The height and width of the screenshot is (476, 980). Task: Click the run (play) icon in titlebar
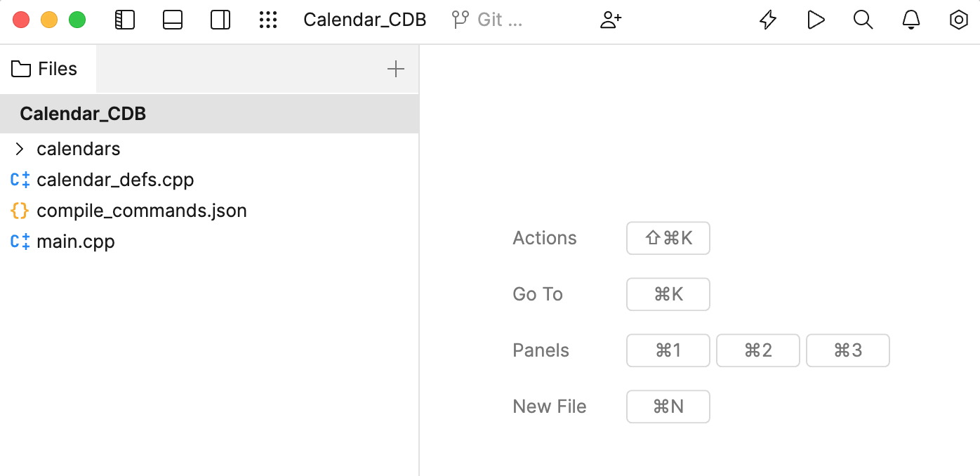click(x=816, y=20)
